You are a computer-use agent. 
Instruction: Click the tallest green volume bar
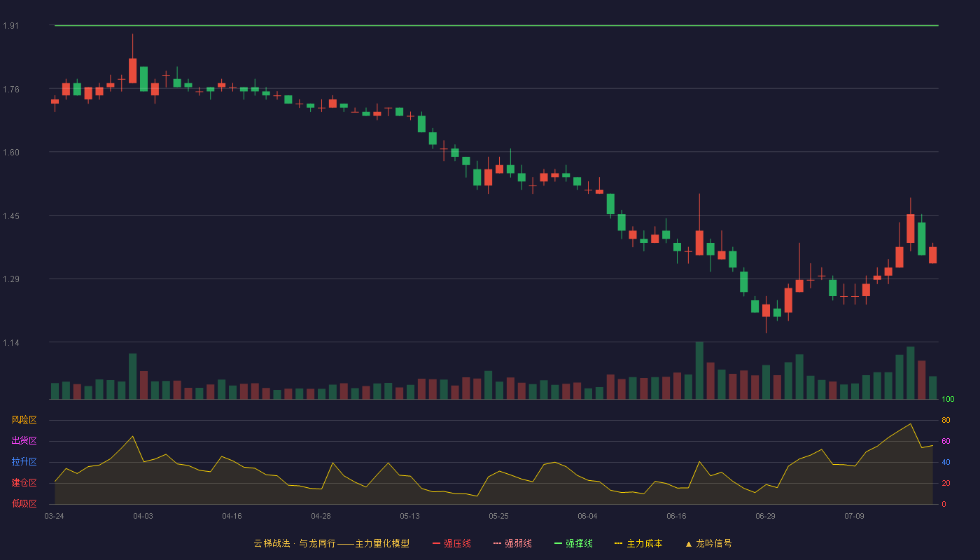tap(699, 370)
